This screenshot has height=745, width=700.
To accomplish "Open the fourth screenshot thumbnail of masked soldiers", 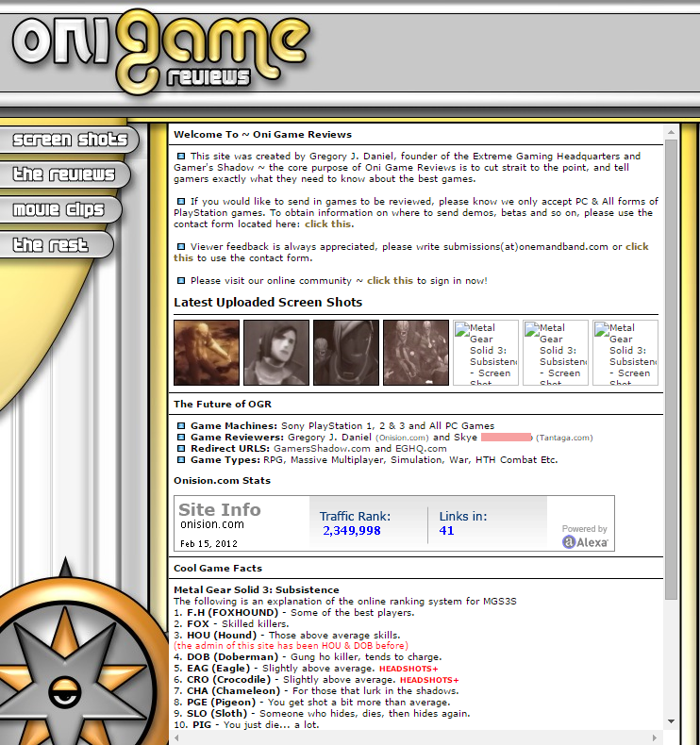I will pos(416,353).
